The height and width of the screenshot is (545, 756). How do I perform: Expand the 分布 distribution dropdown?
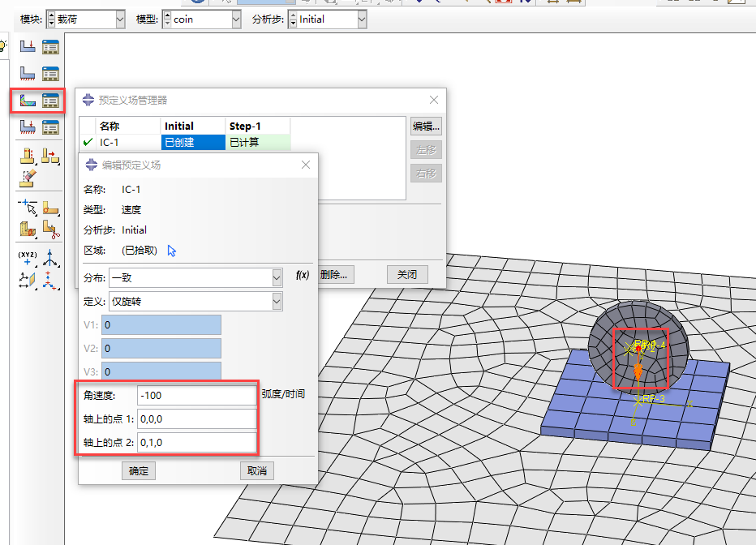pyautogui.click(x=277, y=277)
